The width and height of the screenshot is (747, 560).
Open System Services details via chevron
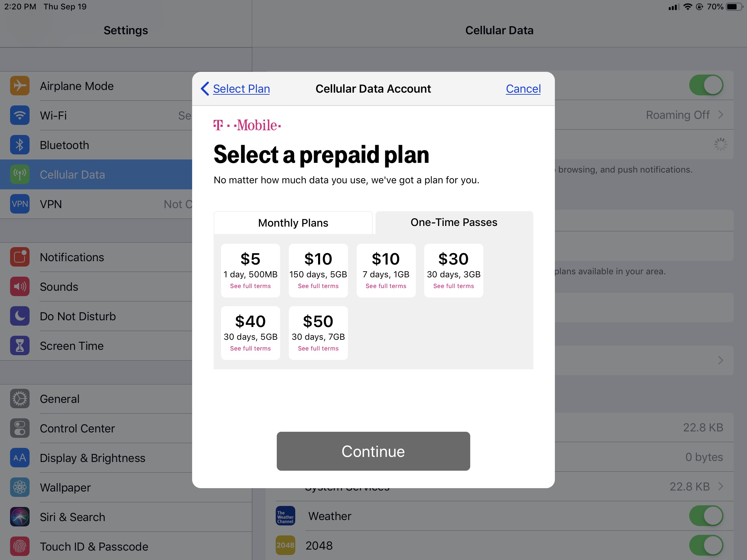(721, 486)
